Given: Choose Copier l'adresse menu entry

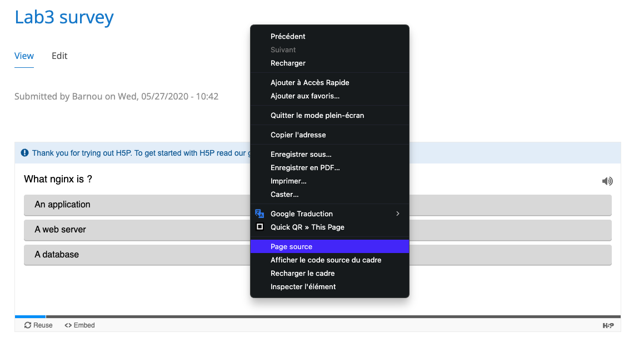Looking at the screenshot, I should tap(330, 135).
